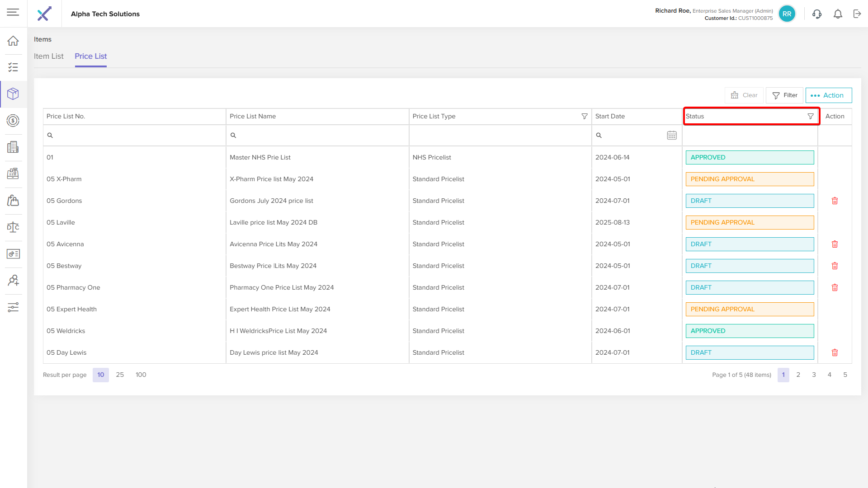Image resolution: width=868 pixels, height=488 pixels.
Task: Delete the 05 Gordons price list
Action: [835, 201]
